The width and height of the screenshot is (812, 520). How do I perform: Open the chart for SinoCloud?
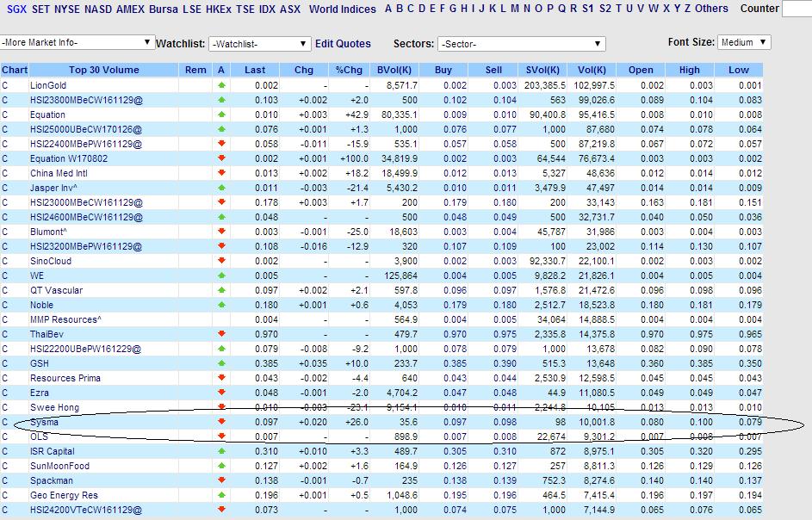tap(7, 260)
